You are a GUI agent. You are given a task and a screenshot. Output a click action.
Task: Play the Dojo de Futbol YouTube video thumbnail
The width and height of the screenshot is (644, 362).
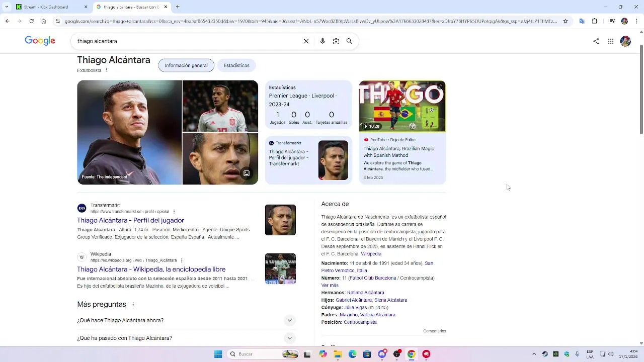pos(402,106)
